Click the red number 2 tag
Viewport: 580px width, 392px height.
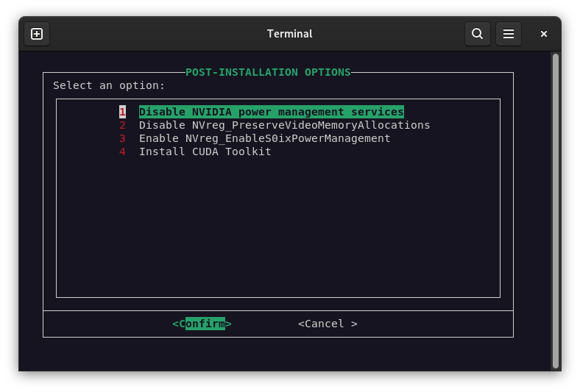122,125
